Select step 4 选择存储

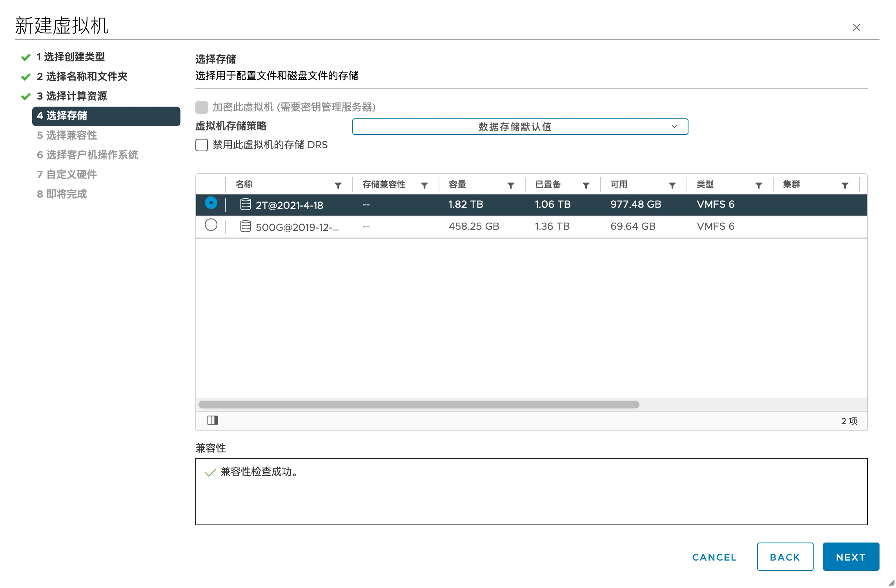pyautogui.click(x=106, y=116)
